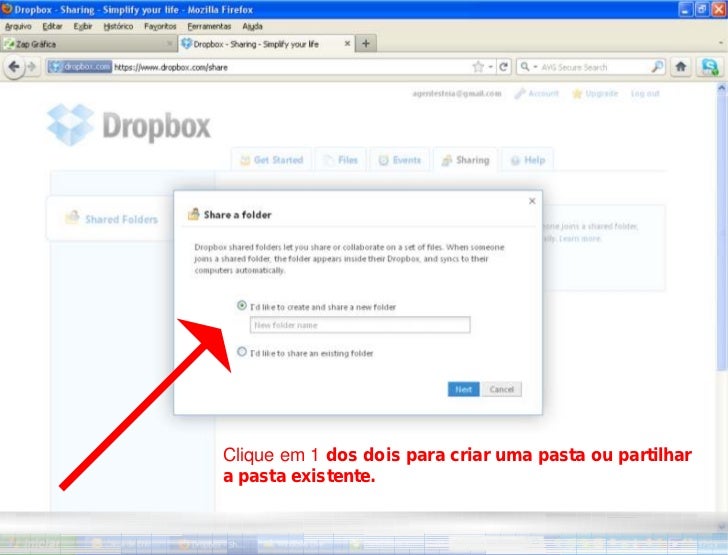Open the bookmark star dropdown arrow
Screen dimensions: 728x555
click(490, 67)
